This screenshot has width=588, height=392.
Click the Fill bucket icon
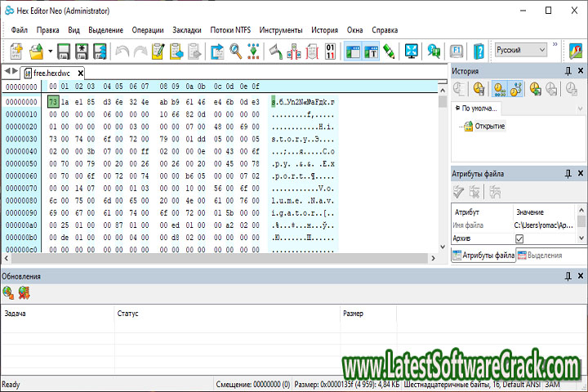pyautogui.click(x=276, y=51)
